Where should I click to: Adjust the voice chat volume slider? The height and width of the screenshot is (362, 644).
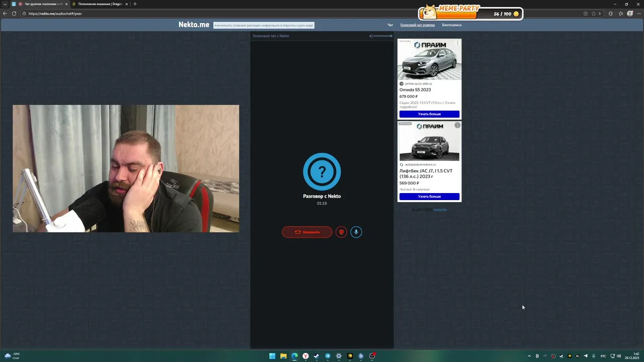[x=383, y=36]
